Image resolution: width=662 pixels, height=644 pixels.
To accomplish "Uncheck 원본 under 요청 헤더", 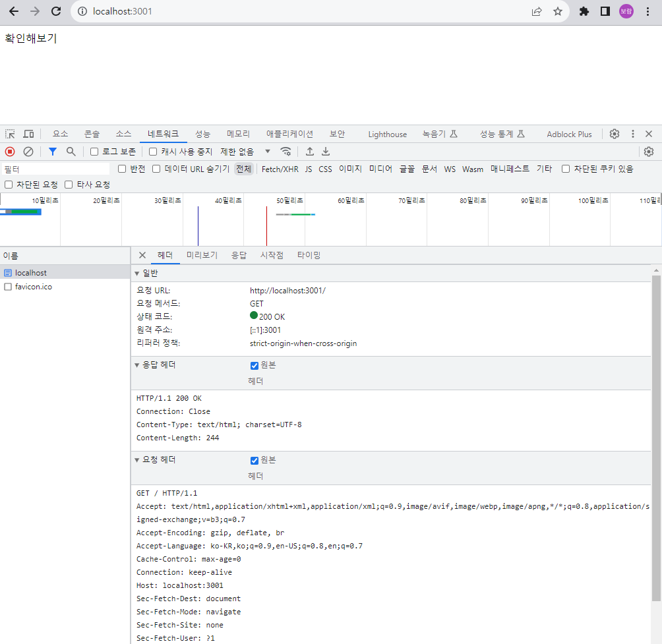I will [254, 460].
